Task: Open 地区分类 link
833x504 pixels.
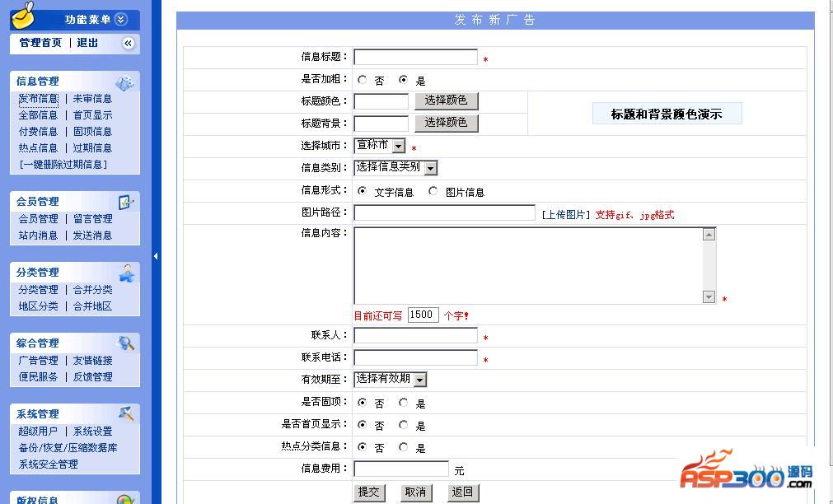Action: pos(38,306)
